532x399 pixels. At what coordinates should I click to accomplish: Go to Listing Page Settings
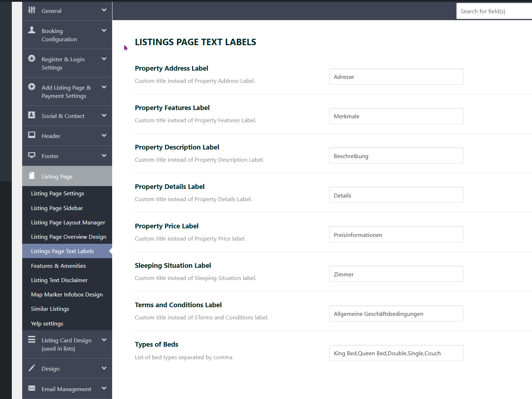point(67,193)
